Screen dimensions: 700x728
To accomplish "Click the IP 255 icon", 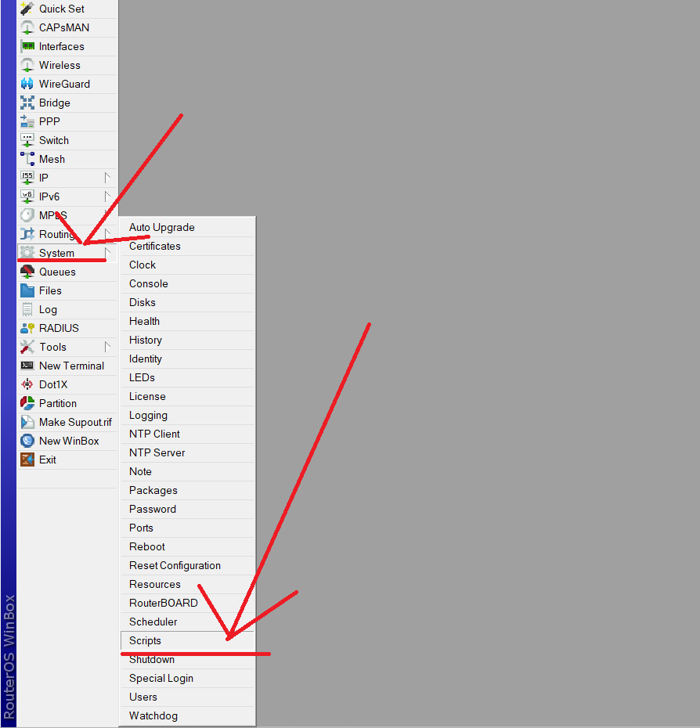I will pos(27,178).
